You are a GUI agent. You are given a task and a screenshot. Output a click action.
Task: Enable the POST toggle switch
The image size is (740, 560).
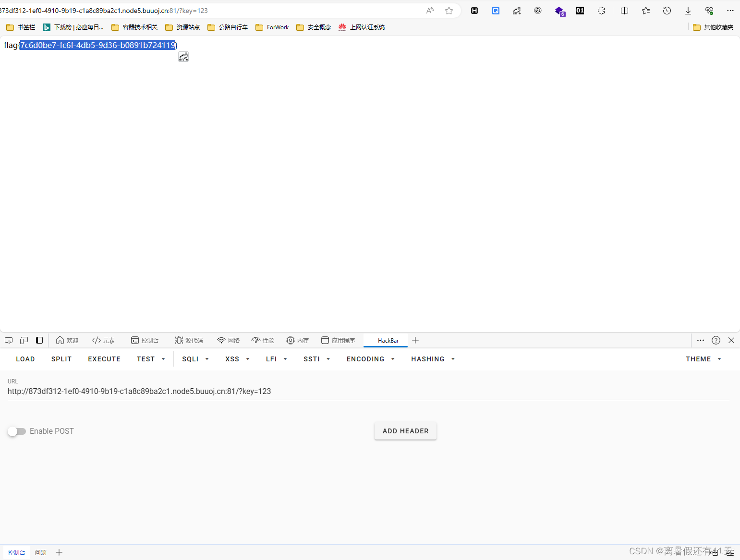pyautogui.click(x=17, y=431)
